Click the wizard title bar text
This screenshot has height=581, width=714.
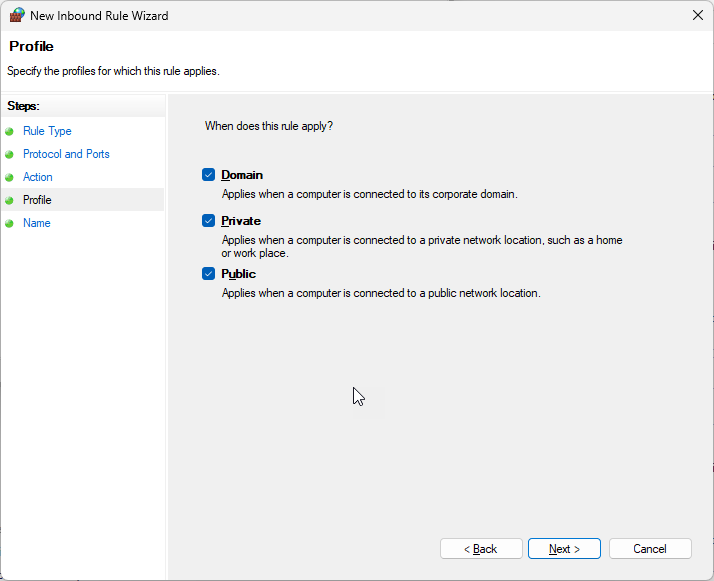tap(99, 16)
